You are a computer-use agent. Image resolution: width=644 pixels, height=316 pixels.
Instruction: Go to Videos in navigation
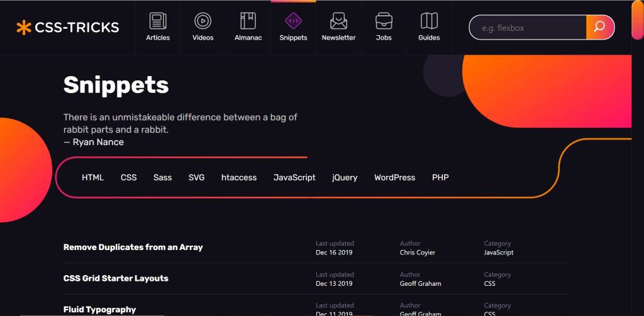click(203, 38)
